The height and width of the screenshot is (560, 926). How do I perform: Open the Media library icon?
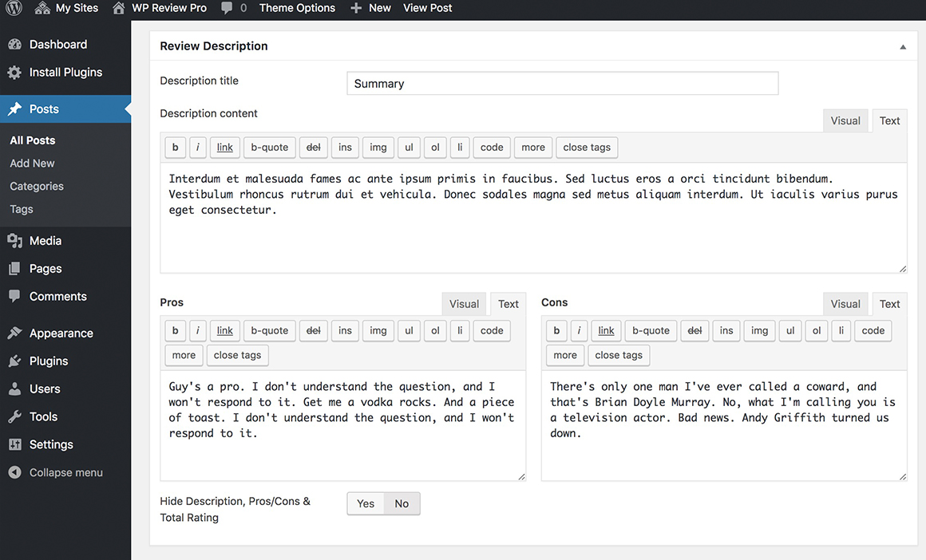(14, 241)
